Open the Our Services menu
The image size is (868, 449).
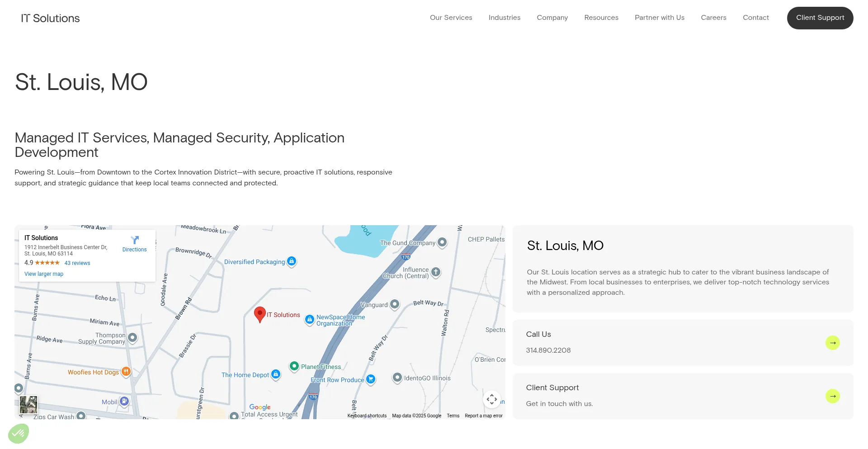pyautogui.click(x=451, y=18)
